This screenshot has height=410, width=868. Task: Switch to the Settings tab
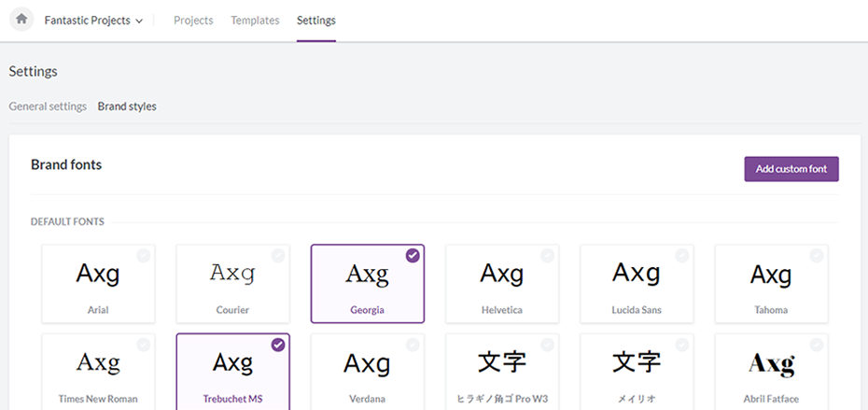[316, 21]
